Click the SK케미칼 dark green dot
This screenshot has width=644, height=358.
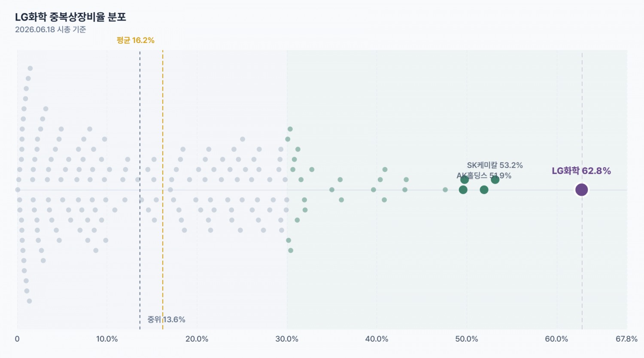[x=495, y=180]
